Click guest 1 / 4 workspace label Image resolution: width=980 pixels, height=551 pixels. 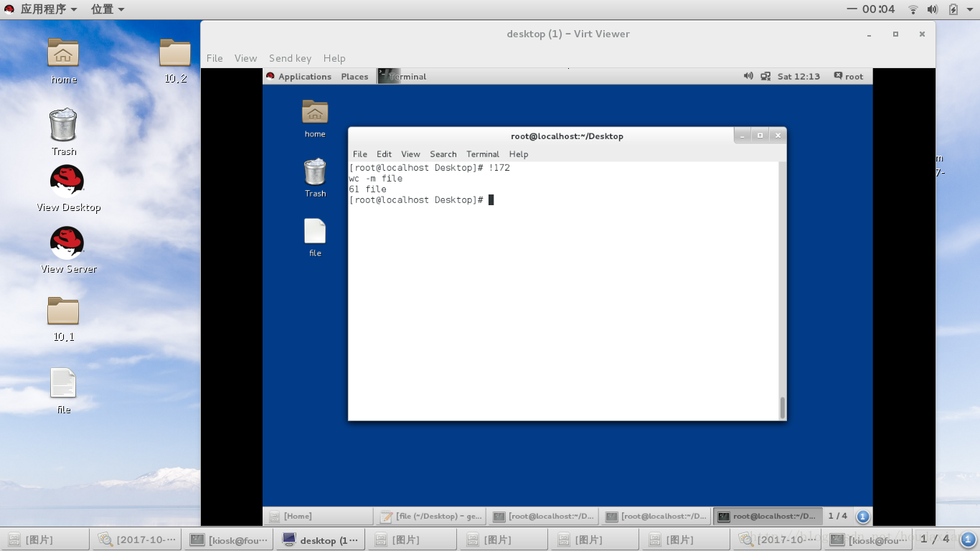coord(838,516)
